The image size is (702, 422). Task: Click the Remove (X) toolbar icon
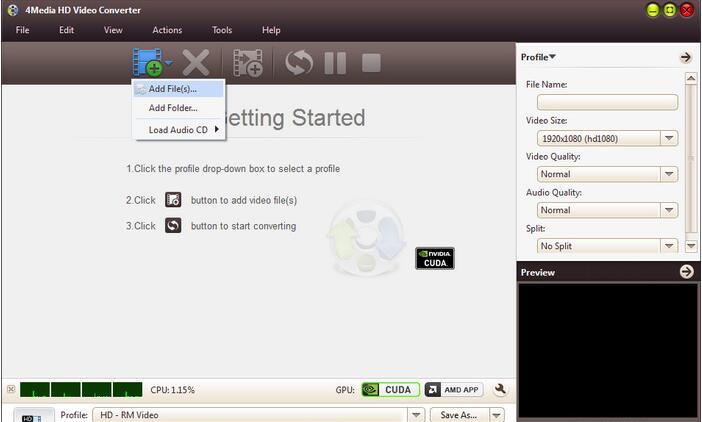click(x=196, y=63)
